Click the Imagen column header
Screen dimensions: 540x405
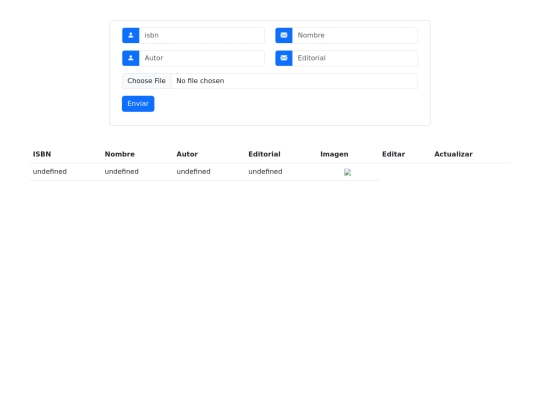pos(334,154)
